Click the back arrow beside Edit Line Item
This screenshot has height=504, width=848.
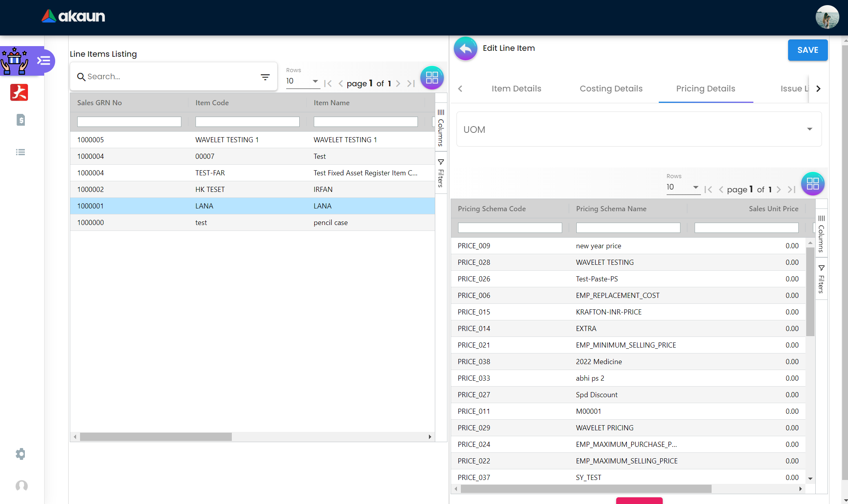click(x=465, y=48)
